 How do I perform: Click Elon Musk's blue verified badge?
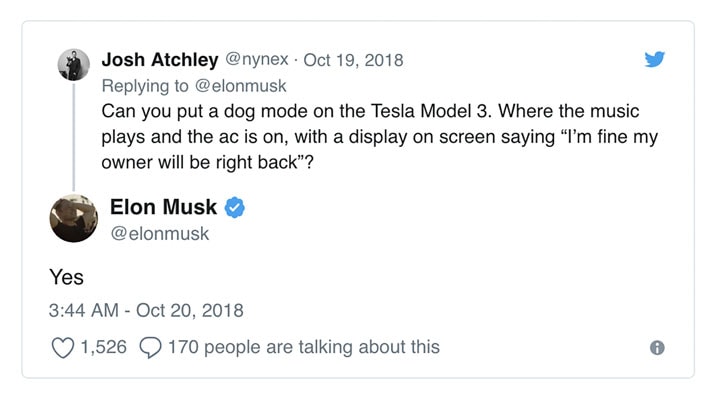coord(236,208)
